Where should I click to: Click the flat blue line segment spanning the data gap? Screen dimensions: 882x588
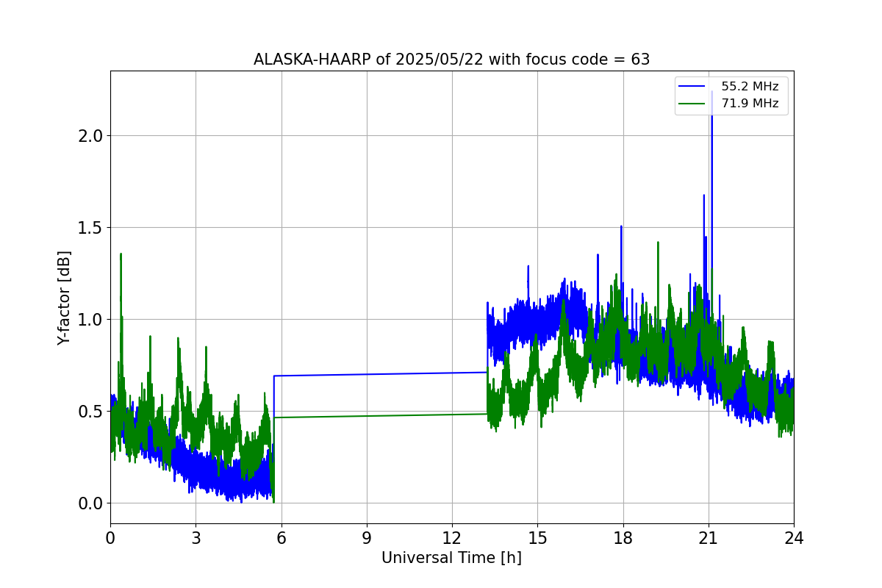pyautogui.click(x=380, y=374)
